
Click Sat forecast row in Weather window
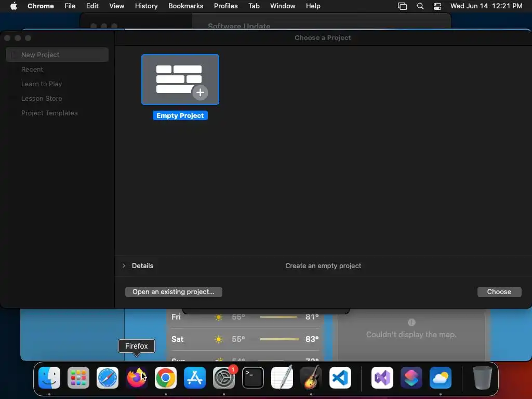tap(245, 339)
